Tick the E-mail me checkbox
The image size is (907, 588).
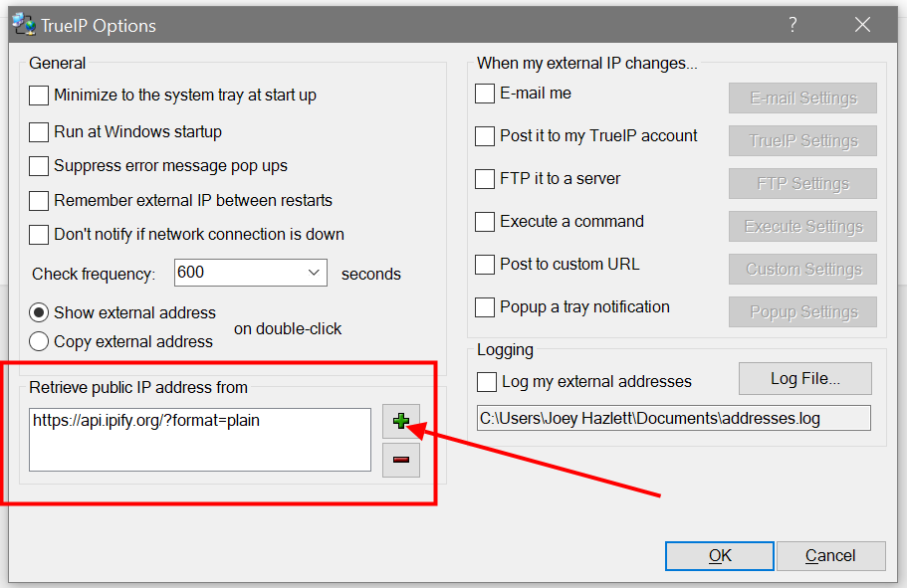point(485,94)
